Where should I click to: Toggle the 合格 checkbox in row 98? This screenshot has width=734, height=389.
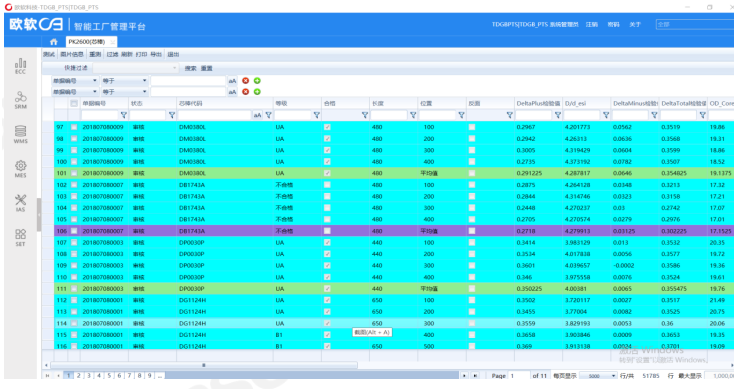(327, 139)
